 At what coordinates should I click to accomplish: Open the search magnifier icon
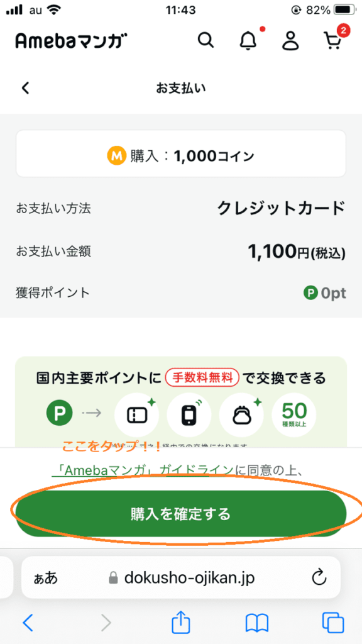206,40
